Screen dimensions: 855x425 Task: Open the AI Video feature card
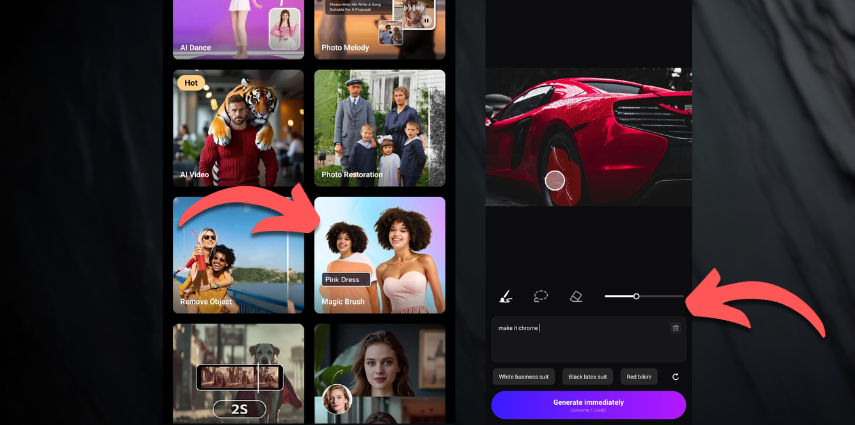238,128
